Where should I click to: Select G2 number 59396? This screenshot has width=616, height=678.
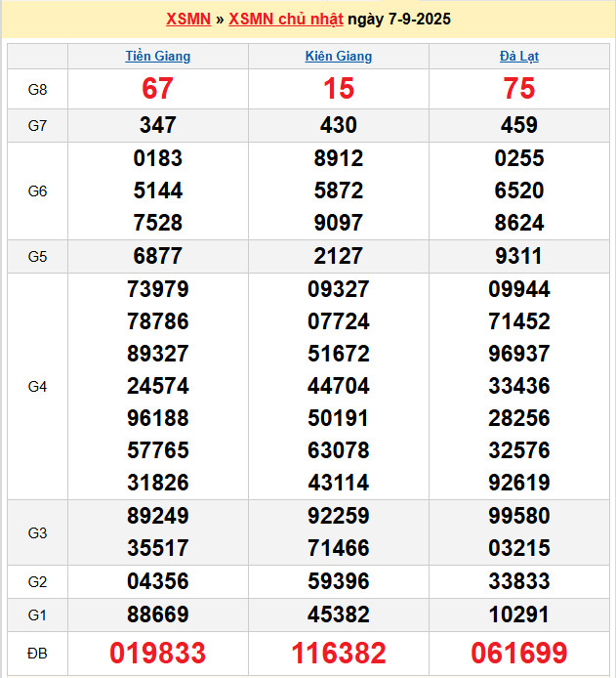tap(339, 581)
